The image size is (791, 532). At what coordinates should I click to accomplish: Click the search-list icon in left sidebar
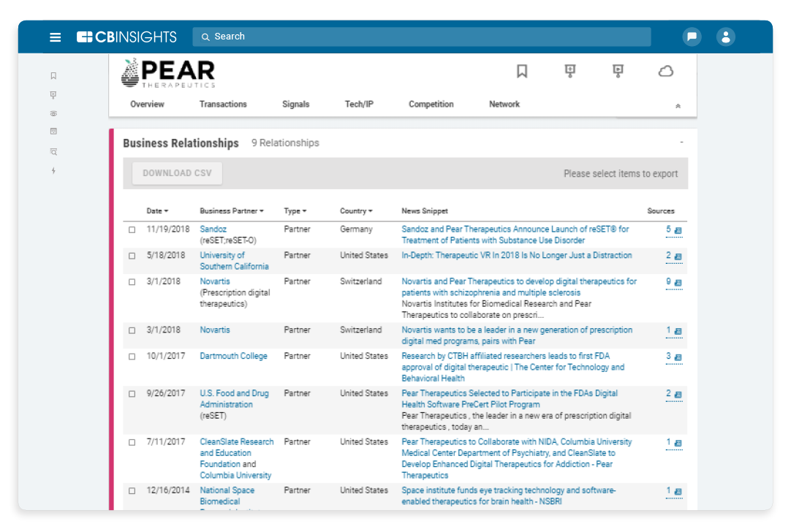click(x=53, y=151)
